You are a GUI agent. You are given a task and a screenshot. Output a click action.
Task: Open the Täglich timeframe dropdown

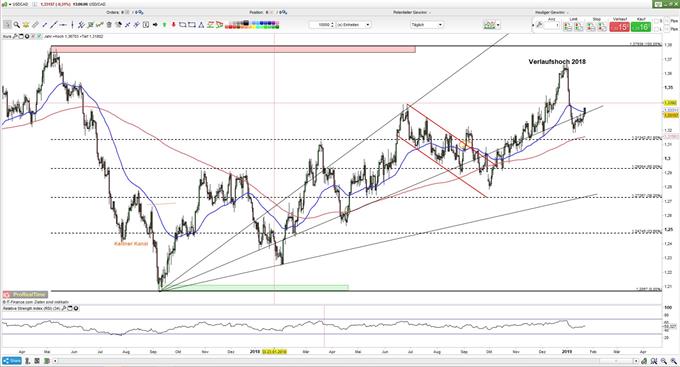[427, 25]
